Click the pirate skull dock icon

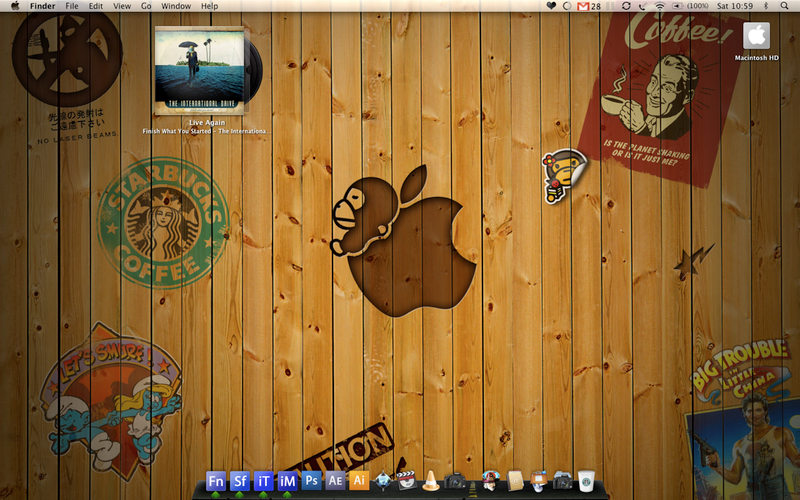tap(490, 481)
